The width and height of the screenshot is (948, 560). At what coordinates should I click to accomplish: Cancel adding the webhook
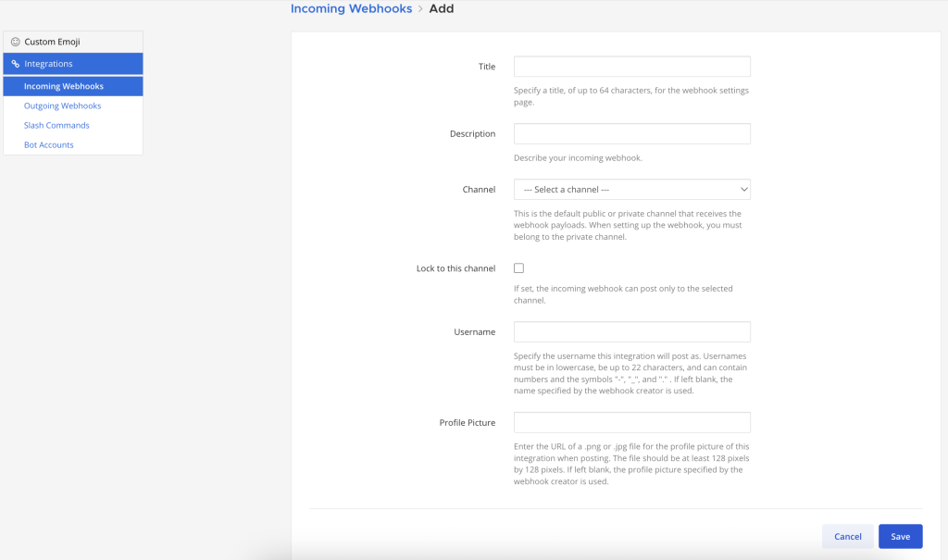pyautogui.click(x=848, y=537)
